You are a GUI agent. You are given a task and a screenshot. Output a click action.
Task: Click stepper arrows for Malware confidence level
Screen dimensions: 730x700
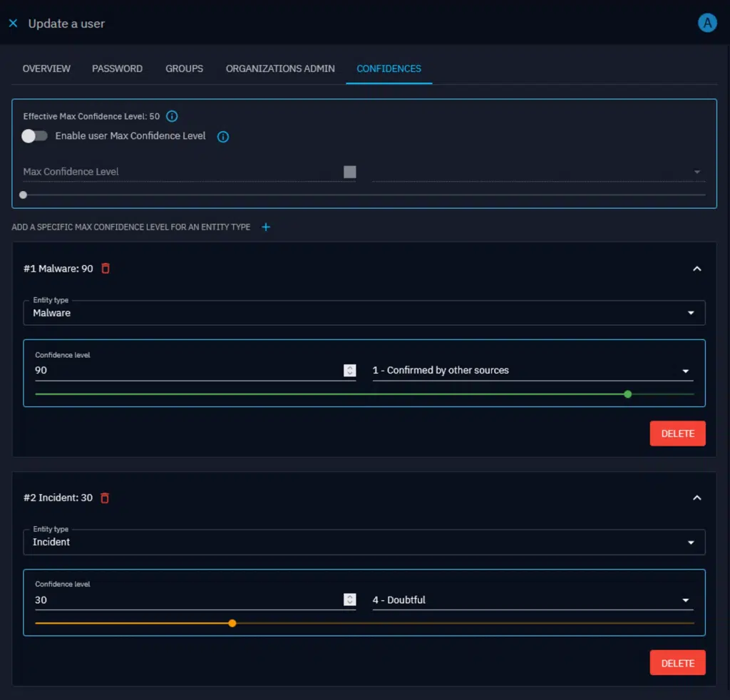pyautogui.click(x=349, y=371)
